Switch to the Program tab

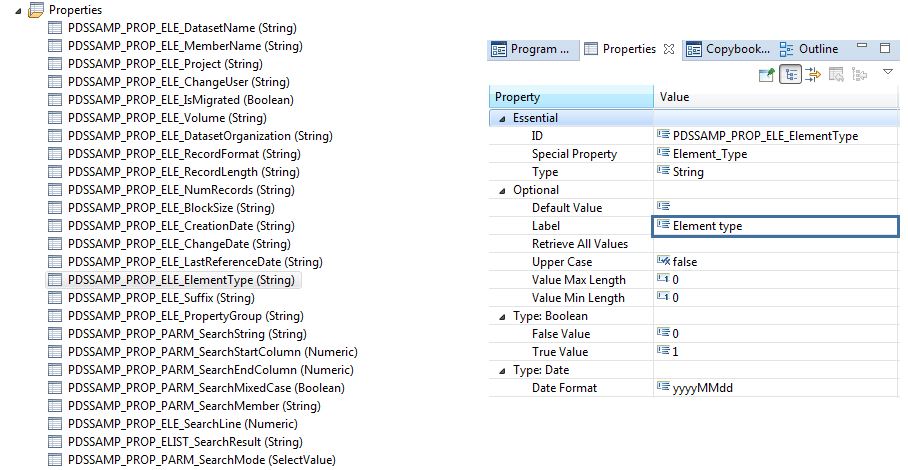[531, 49]
